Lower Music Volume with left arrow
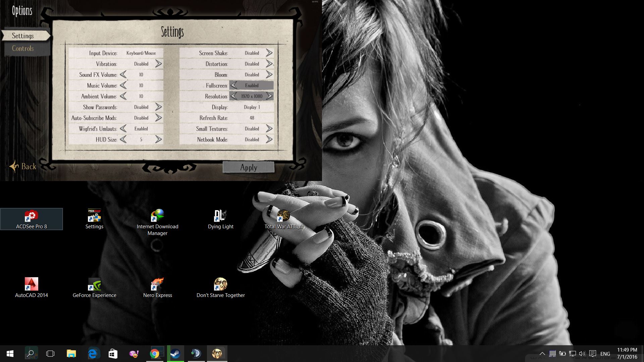This screenshot has height=362, width=644. tap(123, 85)
